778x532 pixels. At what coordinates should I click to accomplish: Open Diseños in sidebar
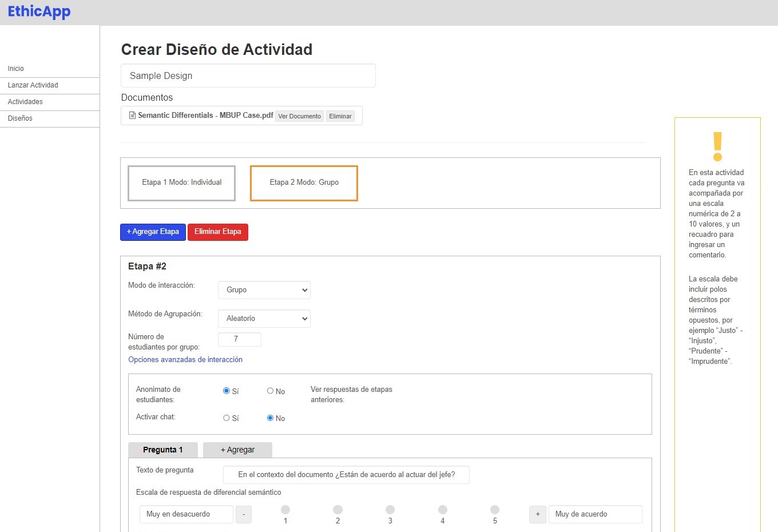point(50,118)
